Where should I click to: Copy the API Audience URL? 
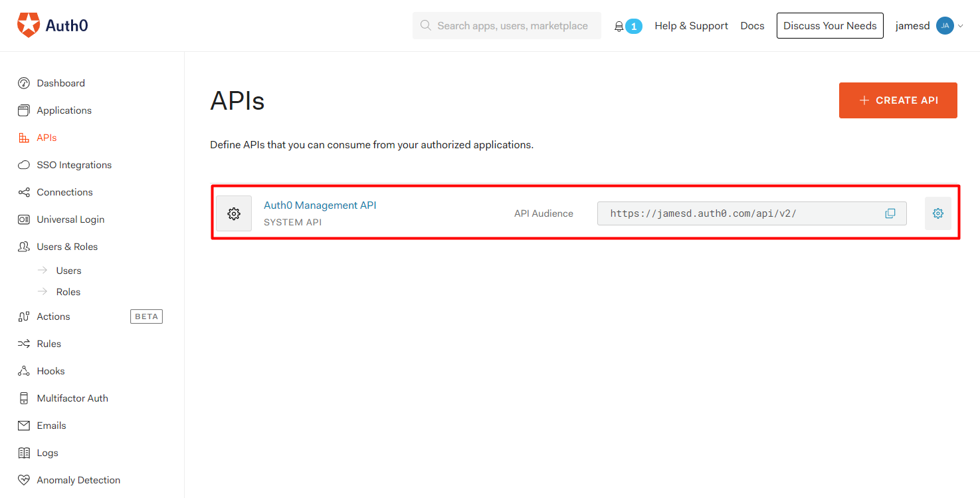890,213
